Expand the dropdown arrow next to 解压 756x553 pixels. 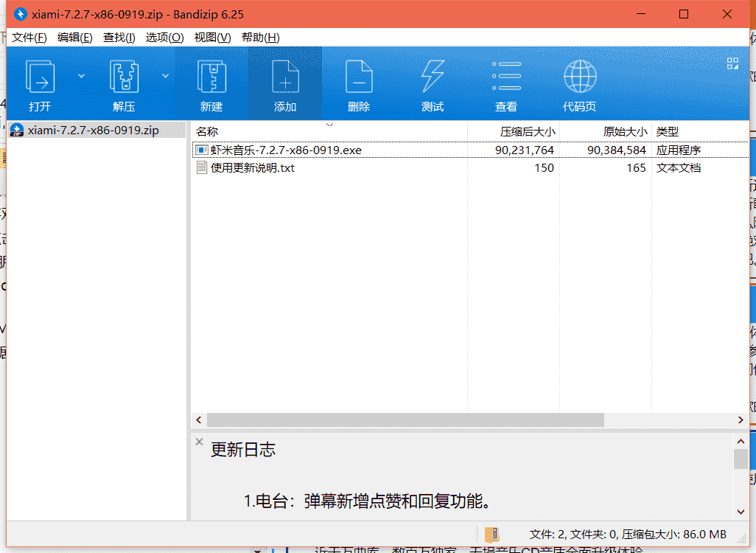(x=165, y=76)
